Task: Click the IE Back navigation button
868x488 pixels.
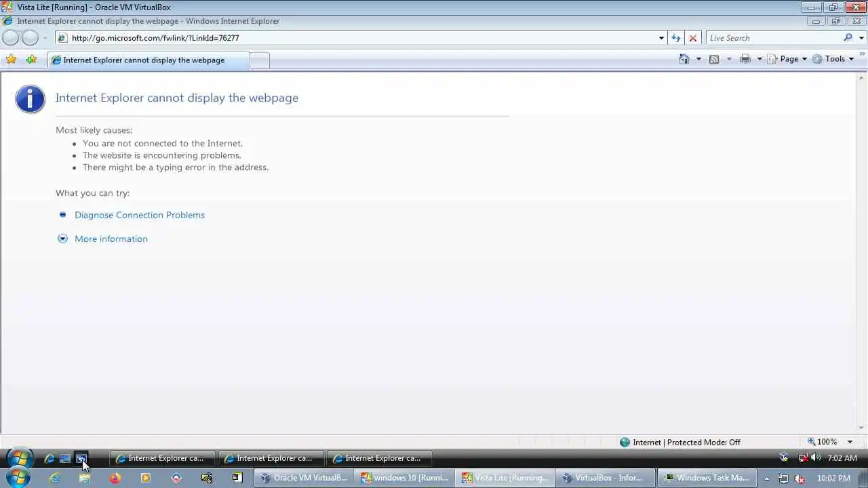Action: (x=11, y=38)
